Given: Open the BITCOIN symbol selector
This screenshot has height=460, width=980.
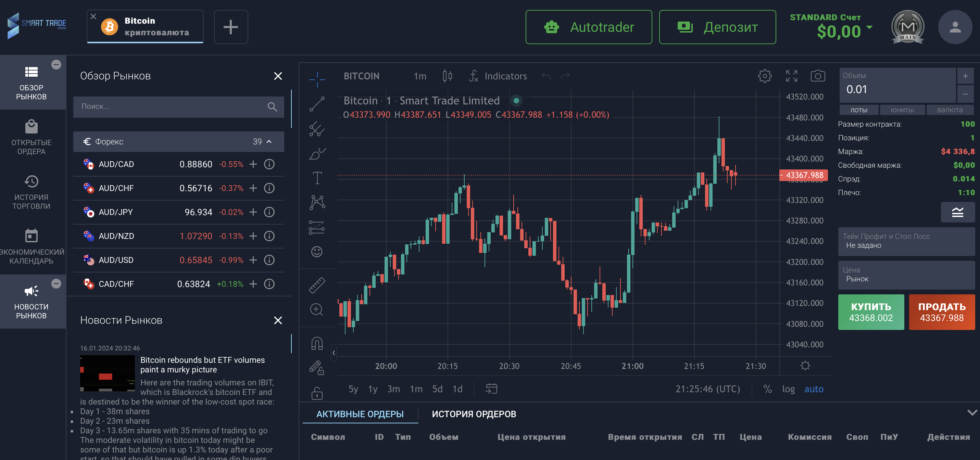Looking at the screenshot, I should coord(361,76).
